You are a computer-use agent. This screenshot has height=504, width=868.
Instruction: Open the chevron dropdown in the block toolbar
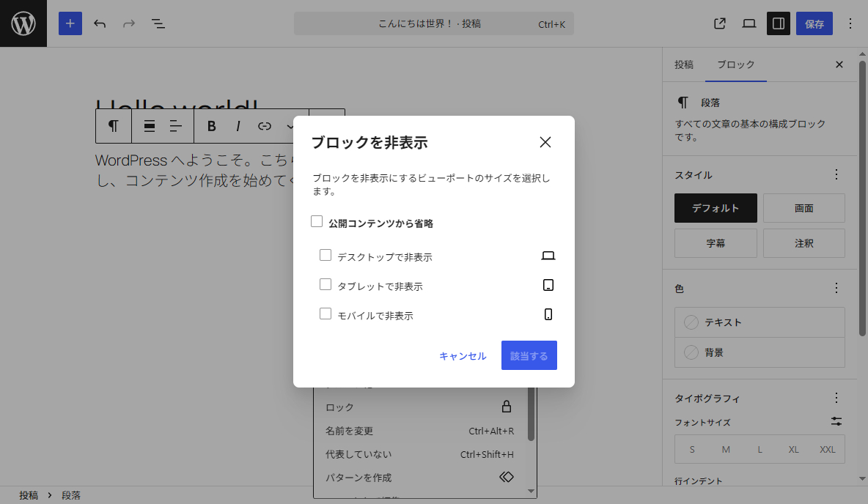click(289, 126)
